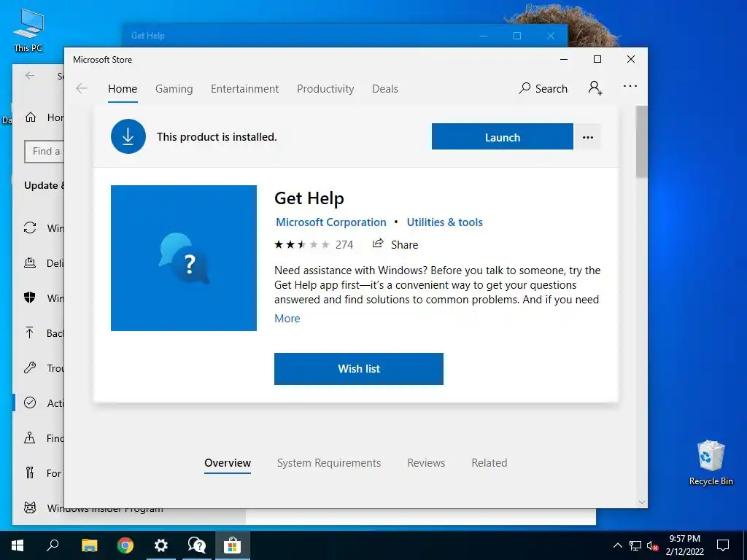Select Activation checkmark icon in Settings
Screen dimensions: 747x560
click(x=29, y=402)
